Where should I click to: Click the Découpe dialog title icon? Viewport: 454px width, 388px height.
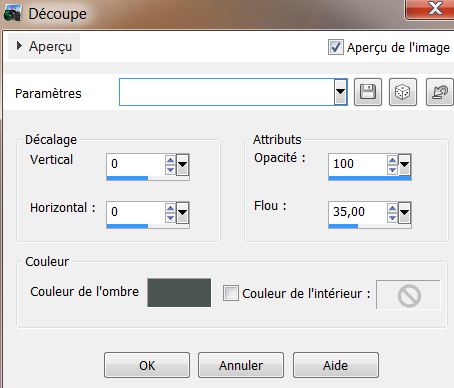click(x=12, y=13)
